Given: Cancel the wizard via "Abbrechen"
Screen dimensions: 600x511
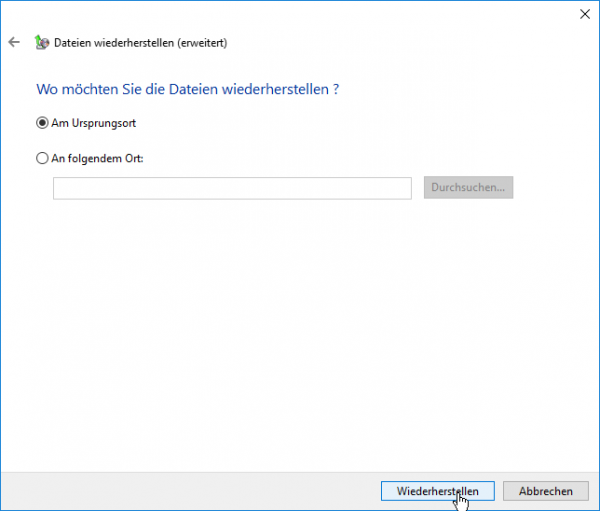Looking at the screenshot, I should [x=545, y=491].
